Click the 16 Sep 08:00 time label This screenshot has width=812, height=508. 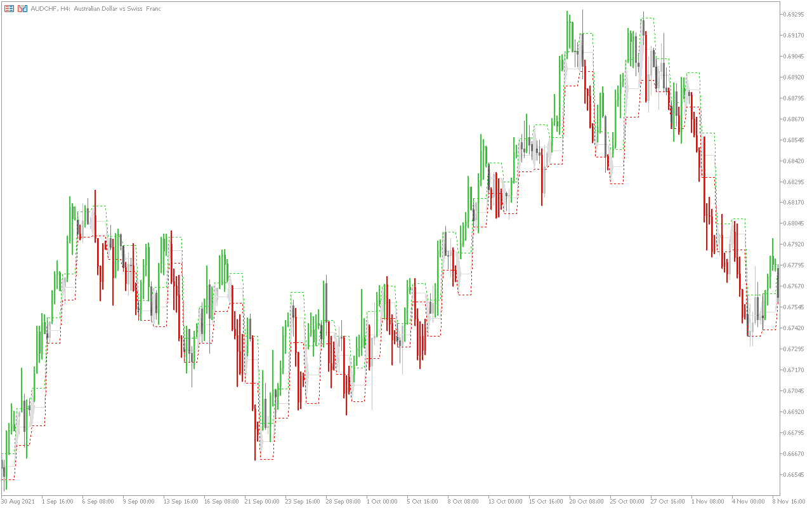[x=221, y=501]
